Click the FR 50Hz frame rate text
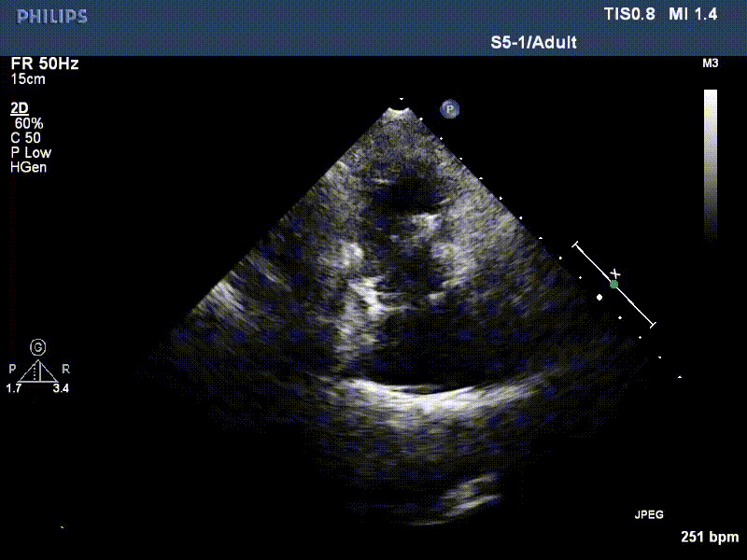The height and width of the screenshot is (560, 747). coord(45,64)
